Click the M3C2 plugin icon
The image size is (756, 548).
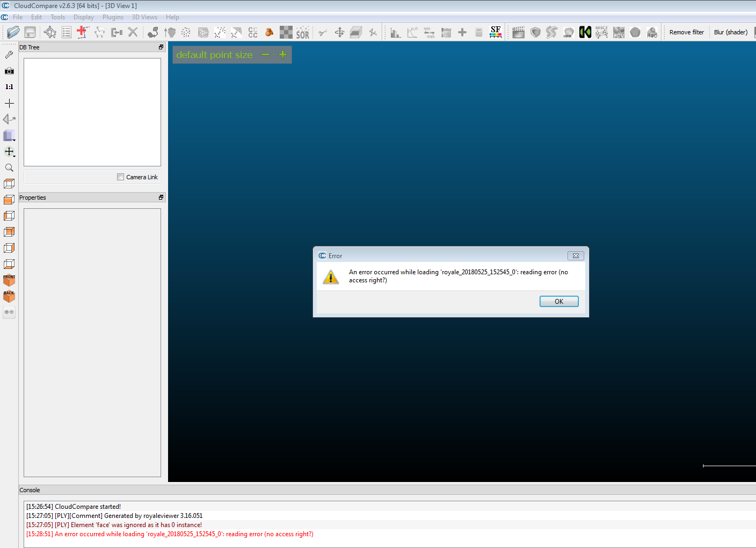coord(602,32)
